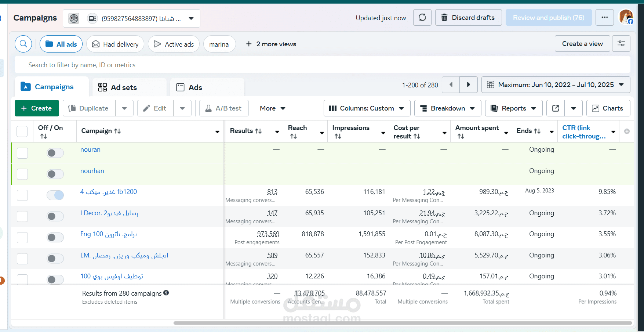The width and height of the screenshot is (644, 332).
Task: Click the export share icon button
Action: (x=556, y=108)
